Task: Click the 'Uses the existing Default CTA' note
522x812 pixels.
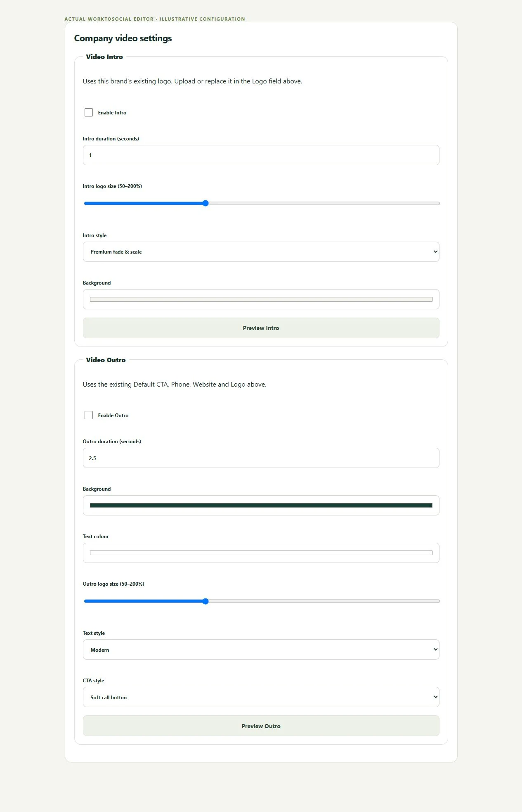Action: click(x=175, y=385)
